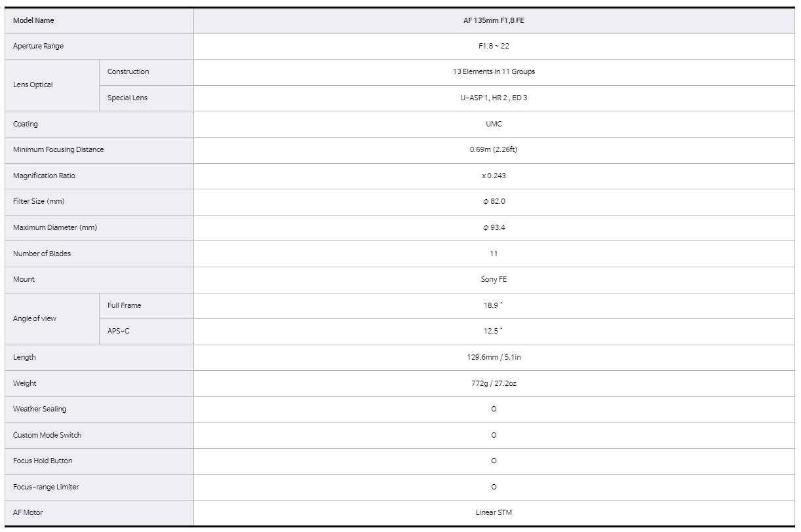Click the Lens Optical group cell

click(x=33, y=85)
